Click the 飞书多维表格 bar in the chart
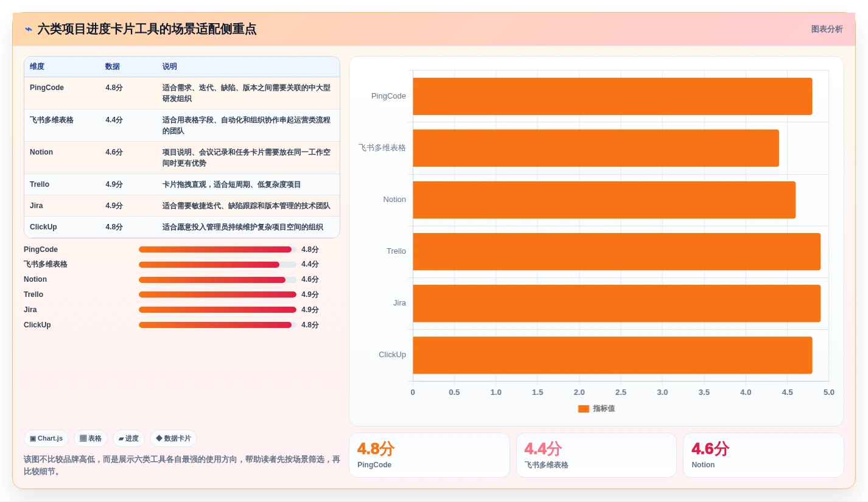 coord(596,148)
